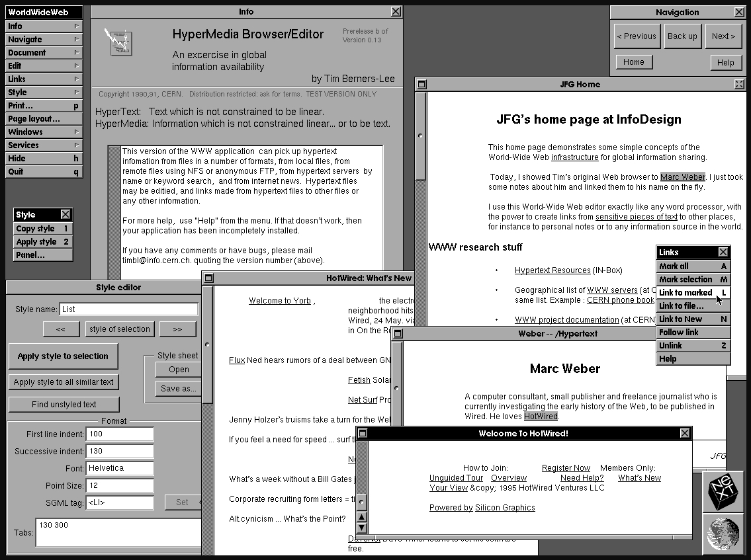
Task: Expand the Edit submenu
Action: coord(44,65)
